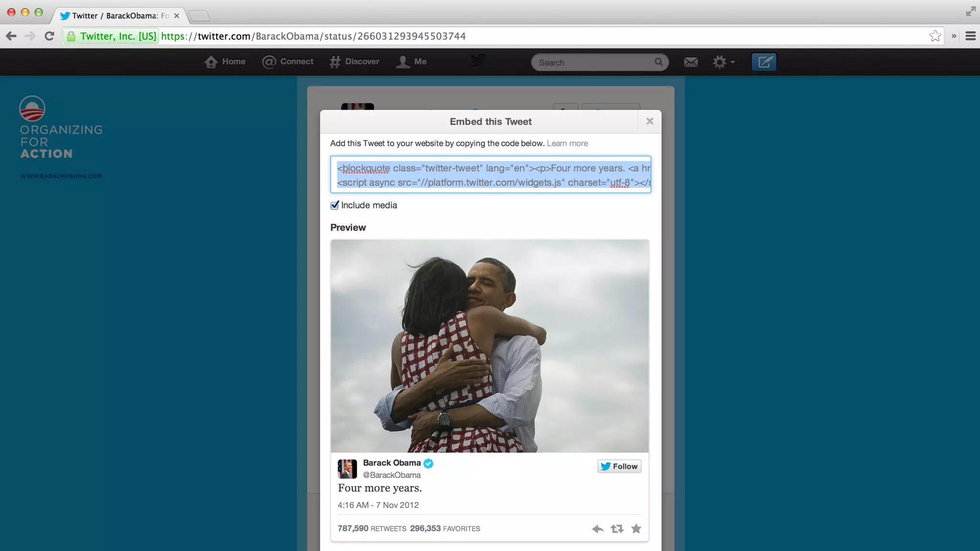Screen dimensions: 980x551
Task: Bookmark this page with the star icon
Action: click(x=935, y=36)
